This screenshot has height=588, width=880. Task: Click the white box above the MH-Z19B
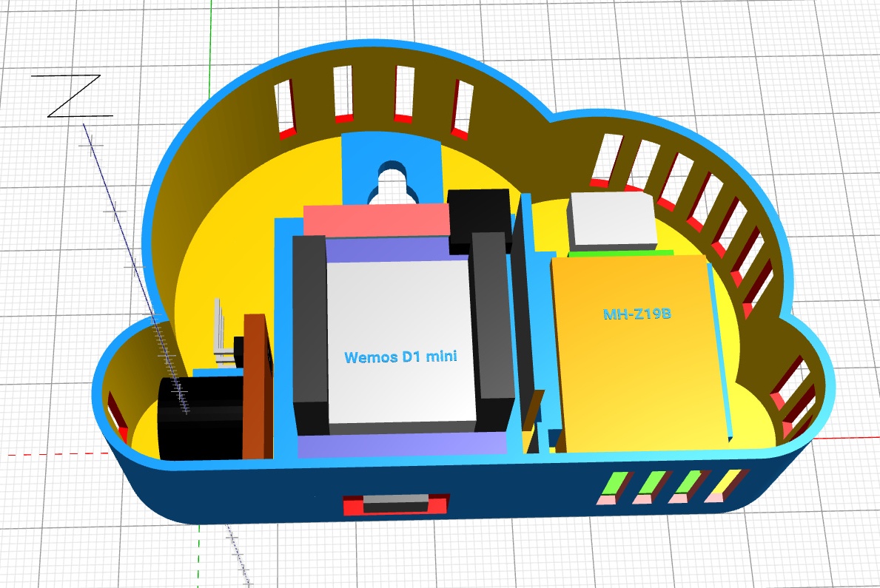coord(611,219)
